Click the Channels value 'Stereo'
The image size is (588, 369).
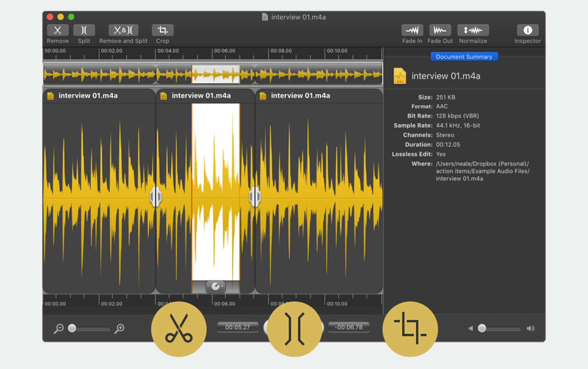(x=445, y=135)
